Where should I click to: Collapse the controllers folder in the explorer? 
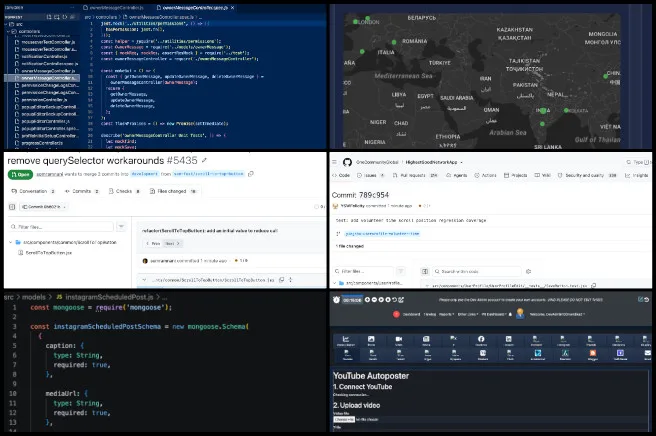click(8, 31)
